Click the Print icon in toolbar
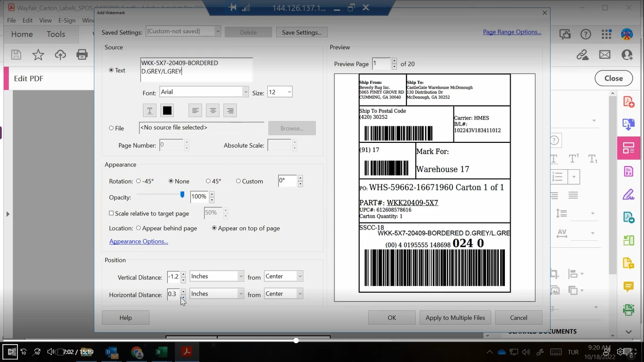This screenshot has width=644, height=362. point(82,55)
